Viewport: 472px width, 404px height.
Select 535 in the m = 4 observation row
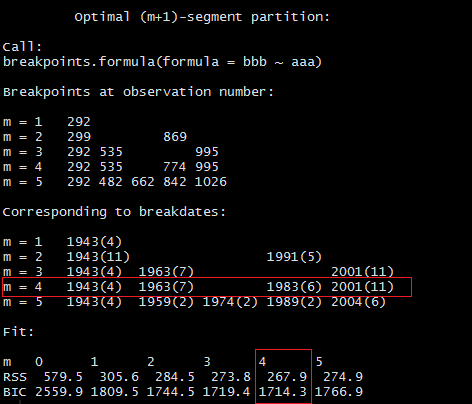coord(111,167)
